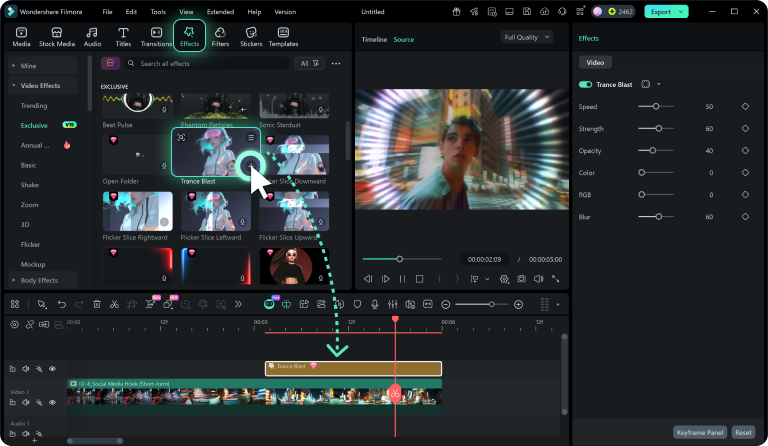The image size is (768, 446).
Task: Redo the last action
Action: click(x=79, y=305)
